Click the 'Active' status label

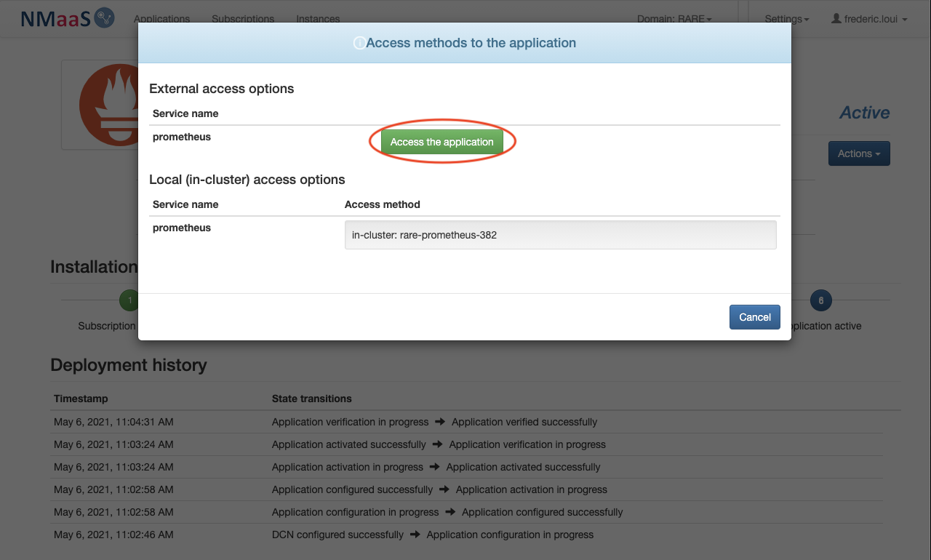(x=865, y=113)
